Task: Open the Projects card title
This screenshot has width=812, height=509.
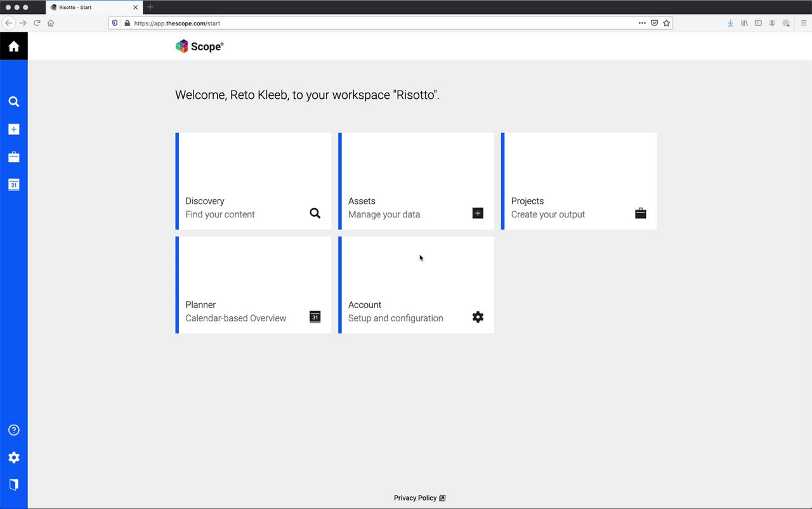Action: coord(527,201)
